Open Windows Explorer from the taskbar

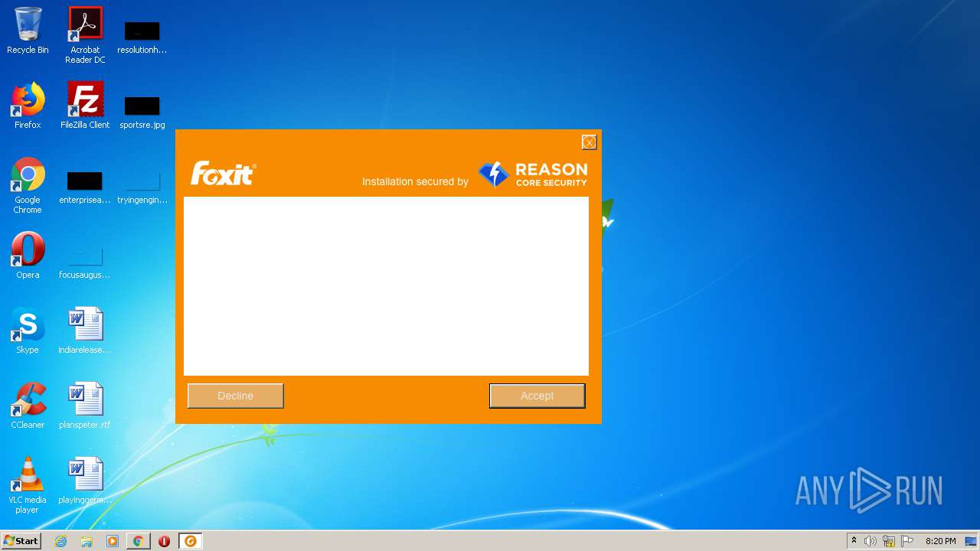(x=87, y=541)
